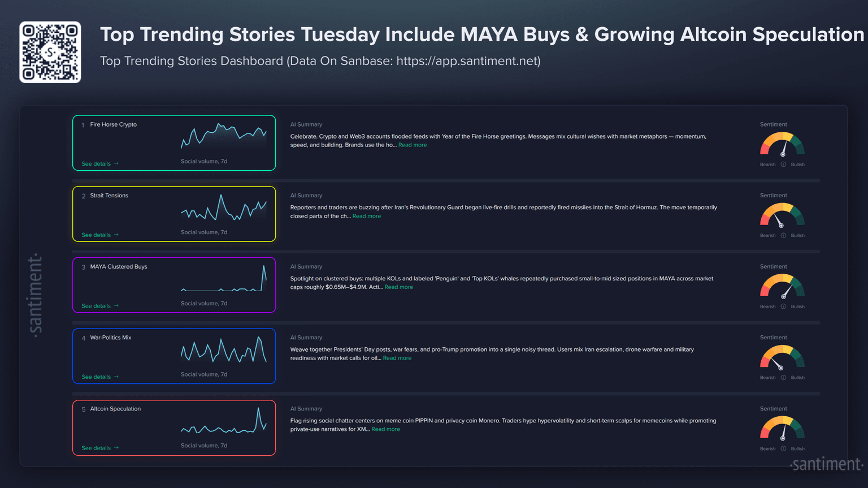Open See details for MAYA Clustered Buys
The height and width of the screenshot is (488, 868).
click(x=100, y=306)
